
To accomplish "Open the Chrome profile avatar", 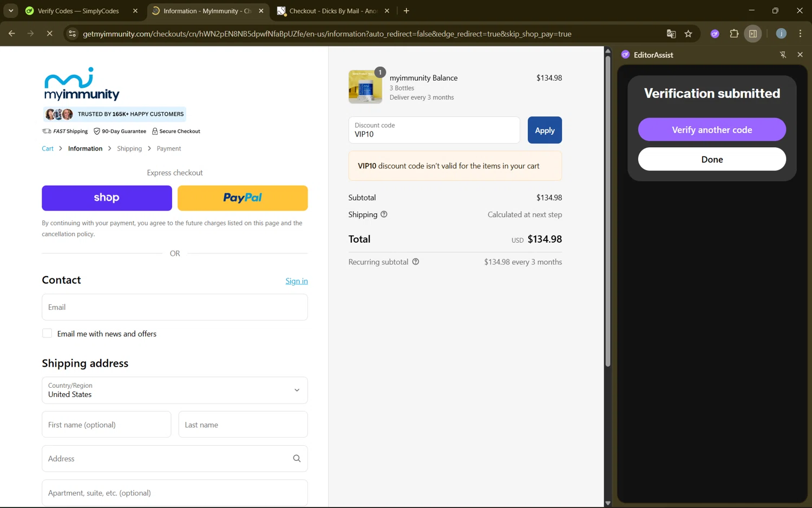I will [781, 34].
